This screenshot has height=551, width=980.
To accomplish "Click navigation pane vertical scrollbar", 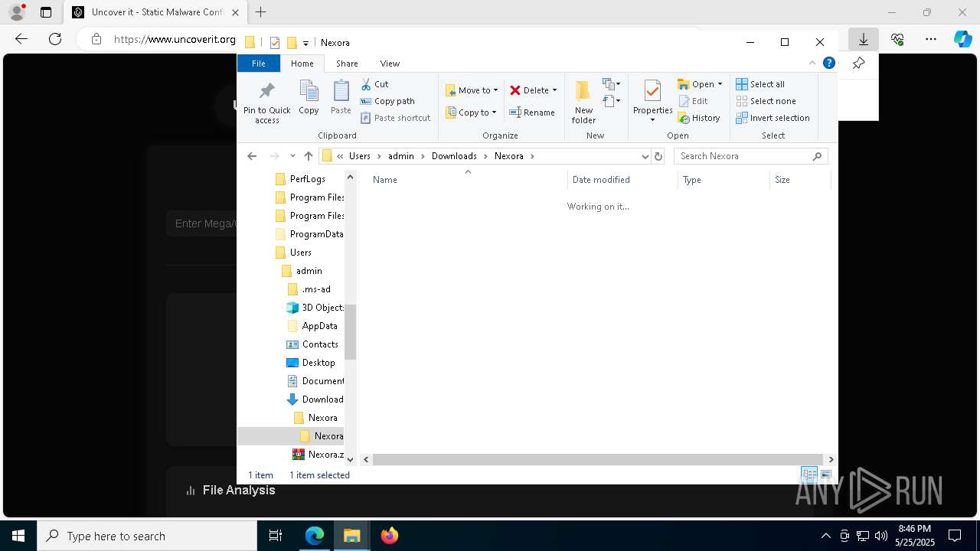I will click(351, 331).
